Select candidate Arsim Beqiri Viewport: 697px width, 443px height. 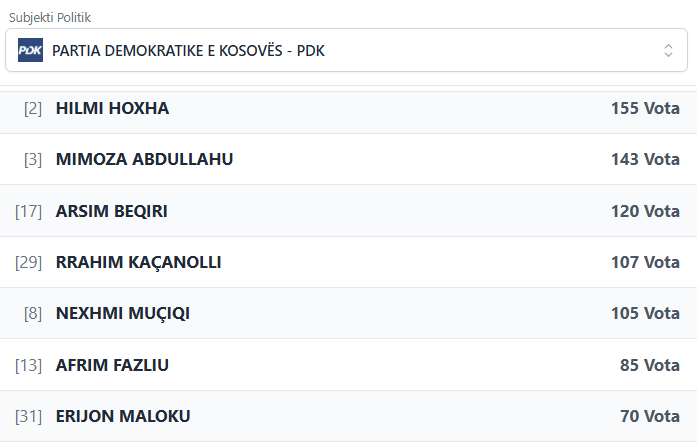point(111,211)
